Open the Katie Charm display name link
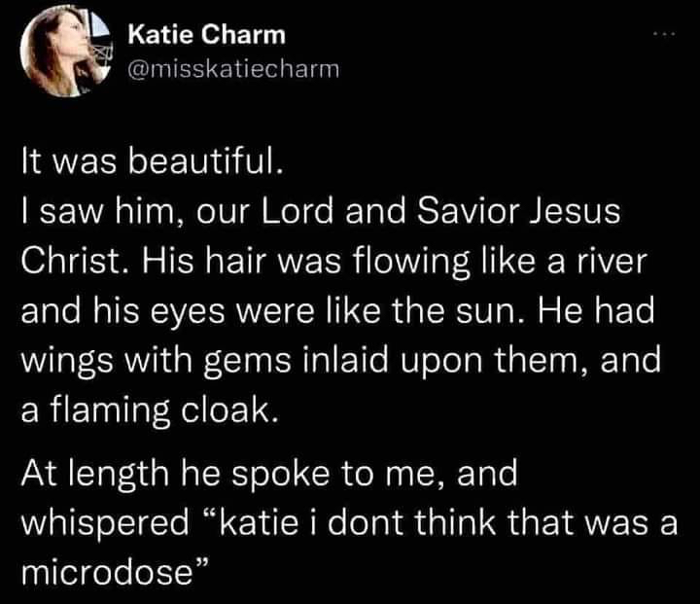The width and height of the screenshot is (700, 604). 207,36
